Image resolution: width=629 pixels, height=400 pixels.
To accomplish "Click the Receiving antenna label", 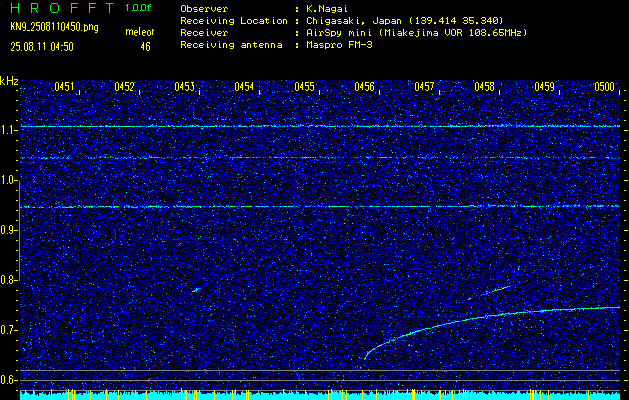I will pyautogui.click(x=231, y=45).
